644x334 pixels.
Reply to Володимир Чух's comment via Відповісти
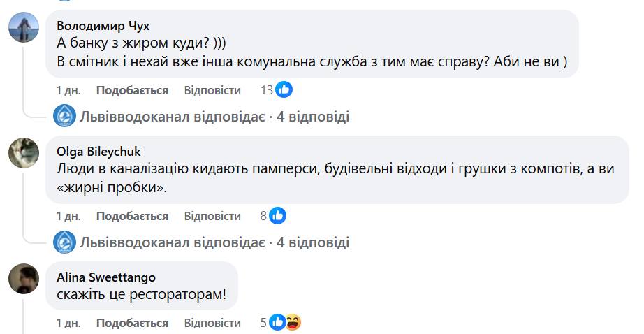(x=212, y=90)
